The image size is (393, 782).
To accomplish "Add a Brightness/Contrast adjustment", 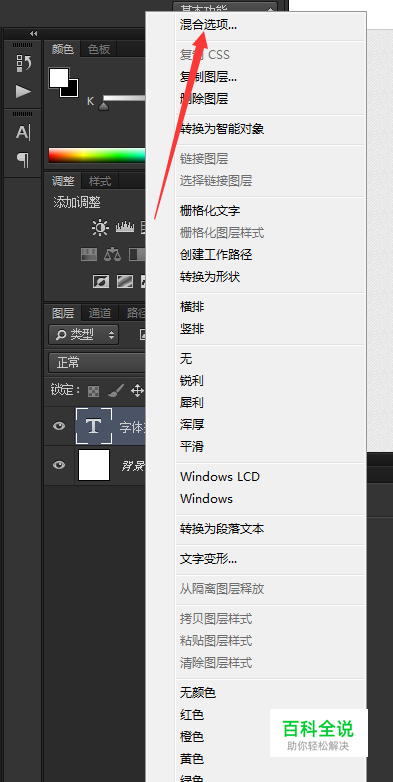I will 100,228.
